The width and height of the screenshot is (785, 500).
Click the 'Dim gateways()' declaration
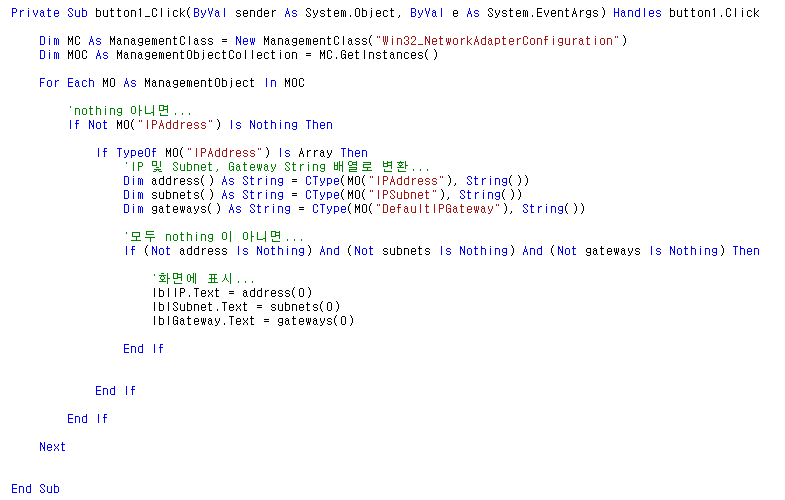(x=354, y=209)
